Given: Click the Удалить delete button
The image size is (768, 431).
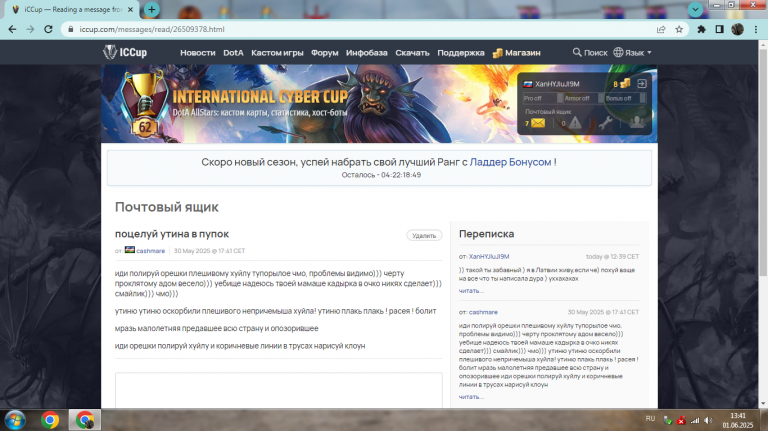Looking at the screenshot, I should pos(424,236).
